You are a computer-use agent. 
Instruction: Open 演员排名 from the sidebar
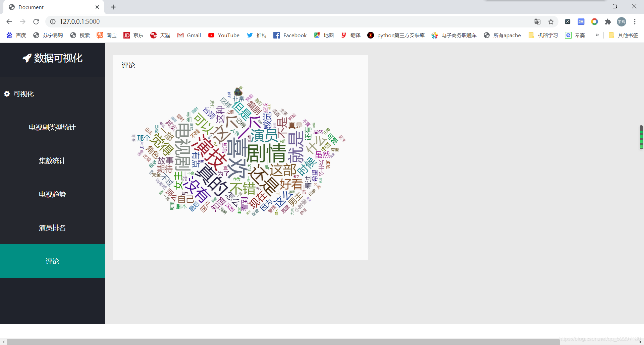(x=52, y=227)
